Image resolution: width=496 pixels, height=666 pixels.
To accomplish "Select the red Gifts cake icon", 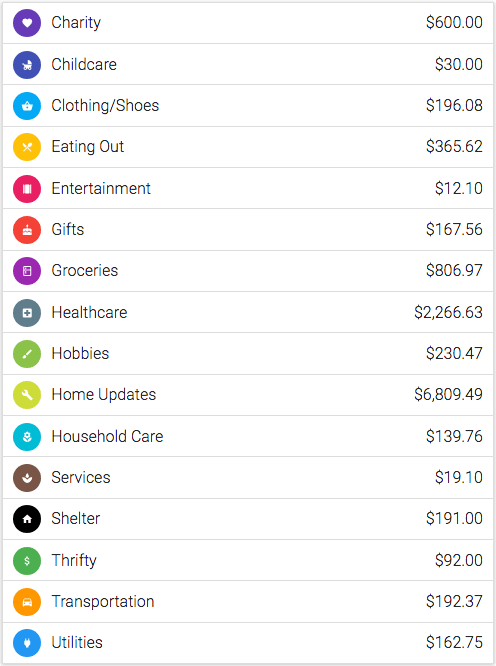I will click(27, 230).
